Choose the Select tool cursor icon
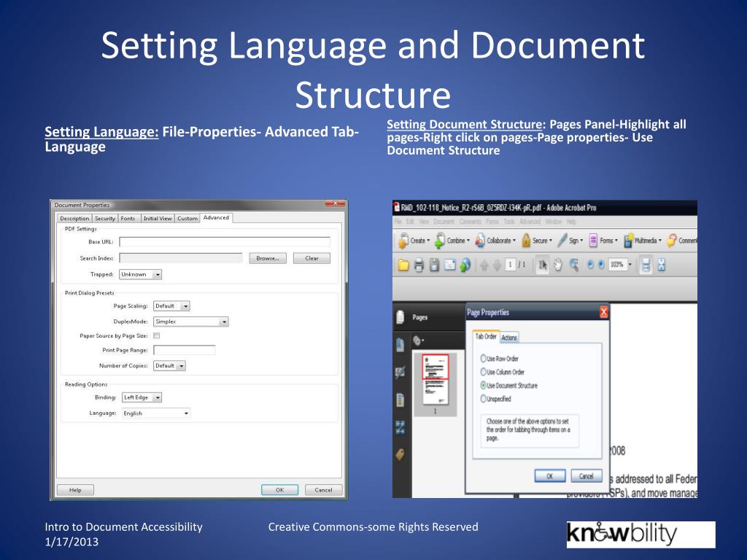The height and width of the screenshot is (560, 747). click(x=542, y=265)
